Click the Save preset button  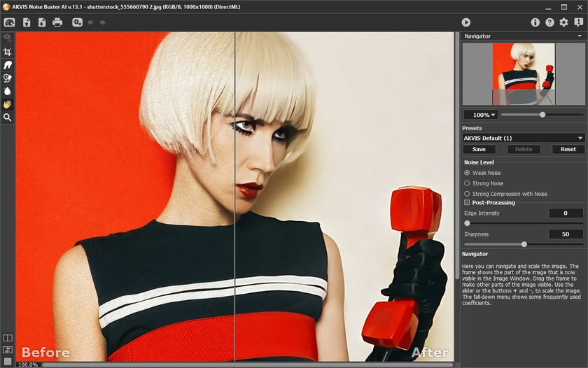479,149
